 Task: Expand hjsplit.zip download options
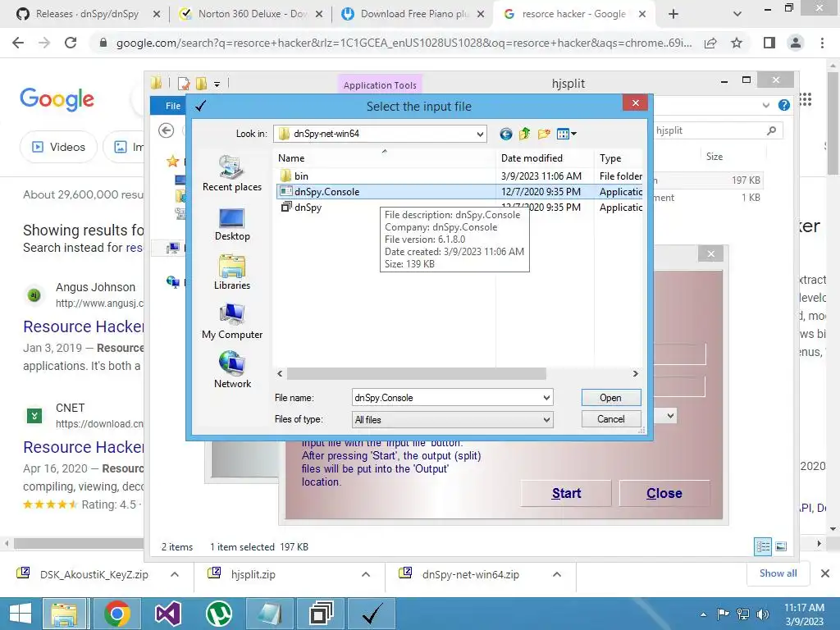(x=366, y=574)
